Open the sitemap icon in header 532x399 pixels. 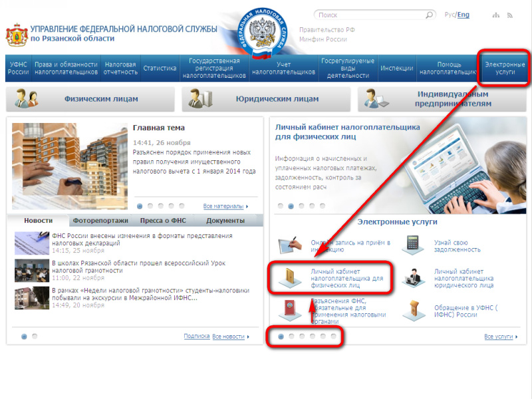(x=495, y=15)
